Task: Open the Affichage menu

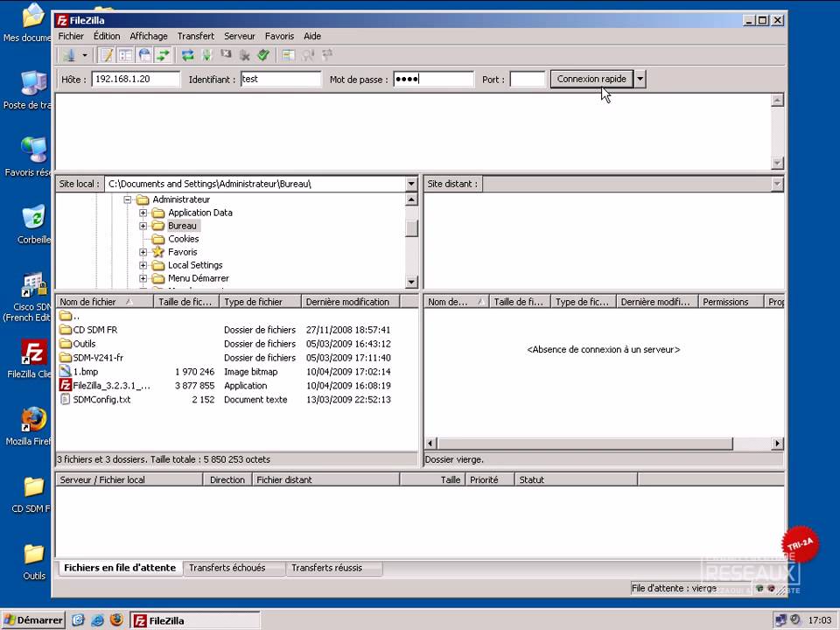Action: tap(149, 36)
